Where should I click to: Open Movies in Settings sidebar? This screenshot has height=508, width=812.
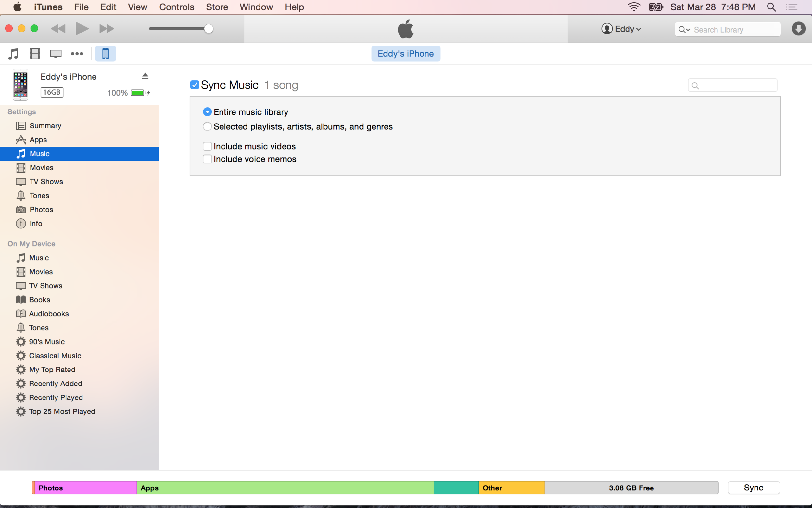click(79, 168)
